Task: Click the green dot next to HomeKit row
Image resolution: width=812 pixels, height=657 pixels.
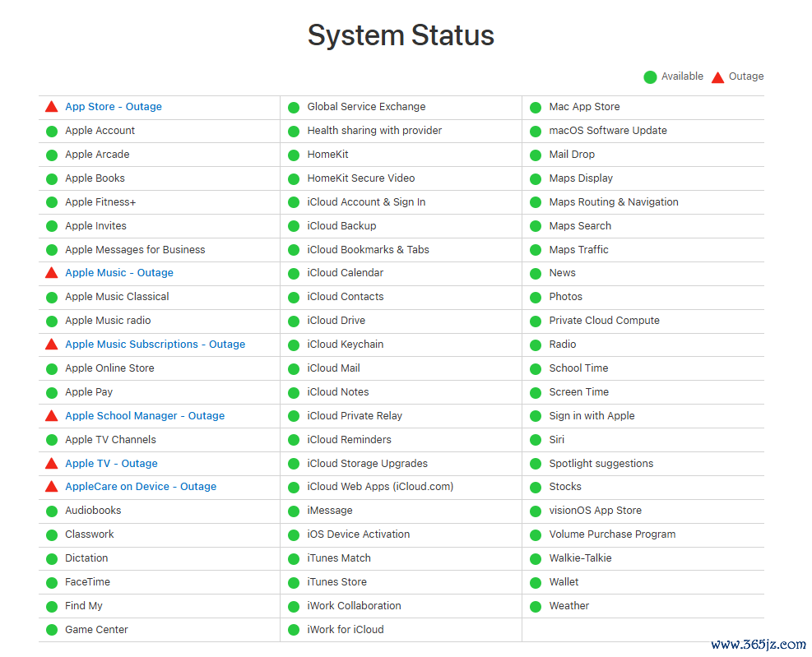Action: (294, 155)
